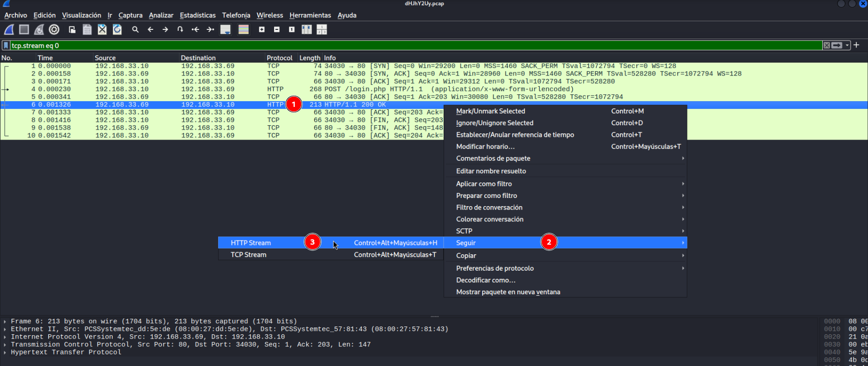868x366 pixels.
Task: Choose TCP Stream in the submenu
Action: 330,255
